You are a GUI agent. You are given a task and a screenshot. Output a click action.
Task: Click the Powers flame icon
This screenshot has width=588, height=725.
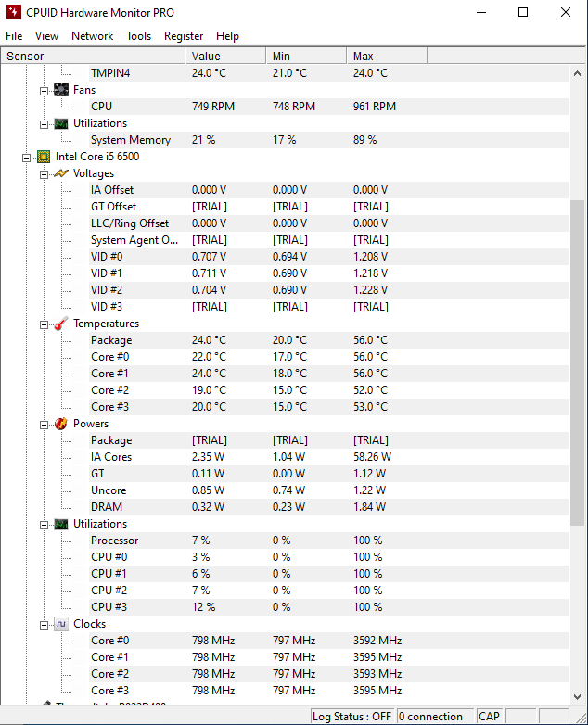[61, 424]
